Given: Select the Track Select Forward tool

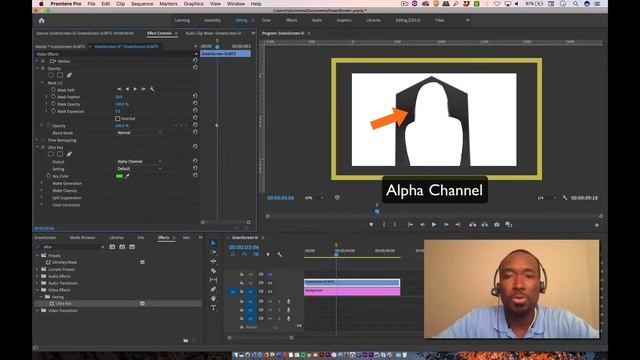Looking at the screenshot, I should tap(213, 252).
